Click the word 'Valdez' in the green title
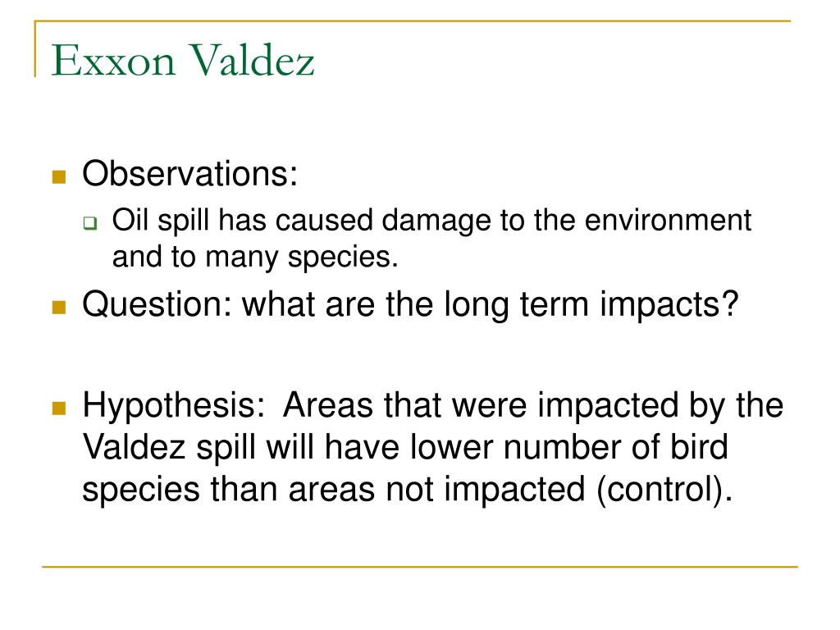 point(251,60)
